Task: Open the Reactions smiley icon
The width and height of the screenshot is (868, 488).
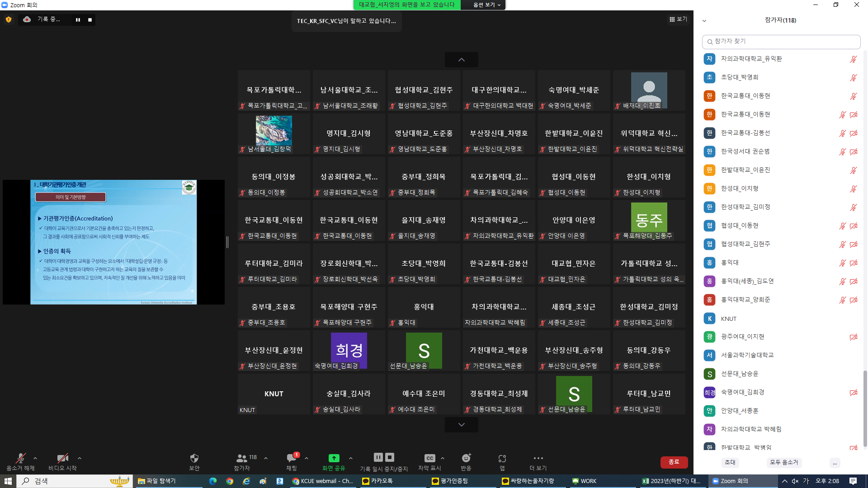Action: pos(466,458)
